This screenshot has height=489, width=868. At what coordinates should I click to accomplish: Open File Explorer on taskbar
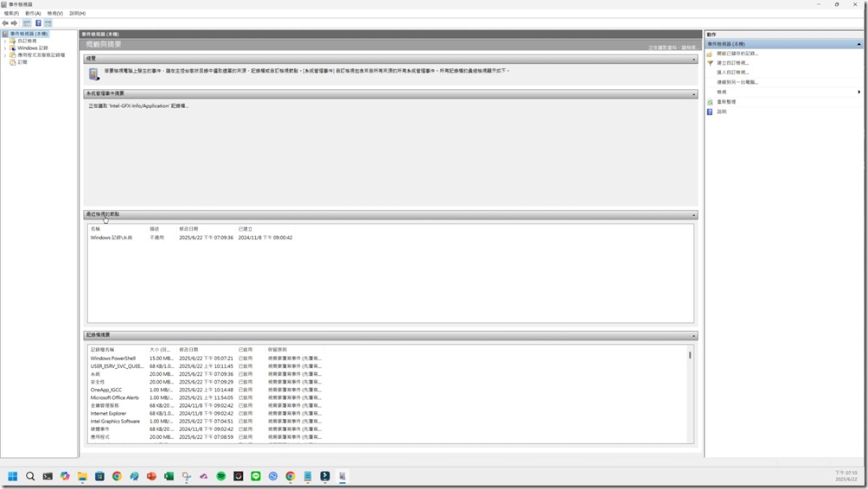pos(82,476)
